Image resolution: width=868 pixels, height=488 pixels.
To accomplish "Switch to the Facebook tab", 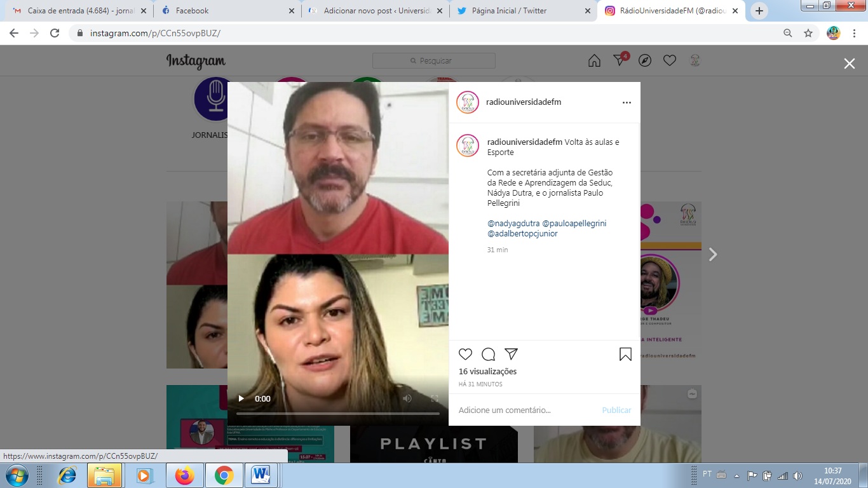I will (x=226, y=11).
